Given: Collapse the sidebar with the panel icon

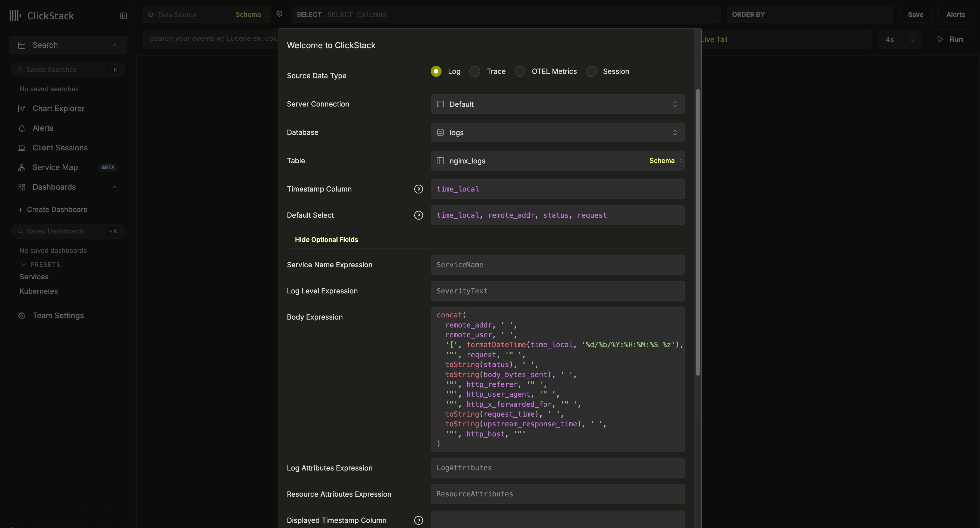Looking at the screenshot, I should tap(123, 16).
